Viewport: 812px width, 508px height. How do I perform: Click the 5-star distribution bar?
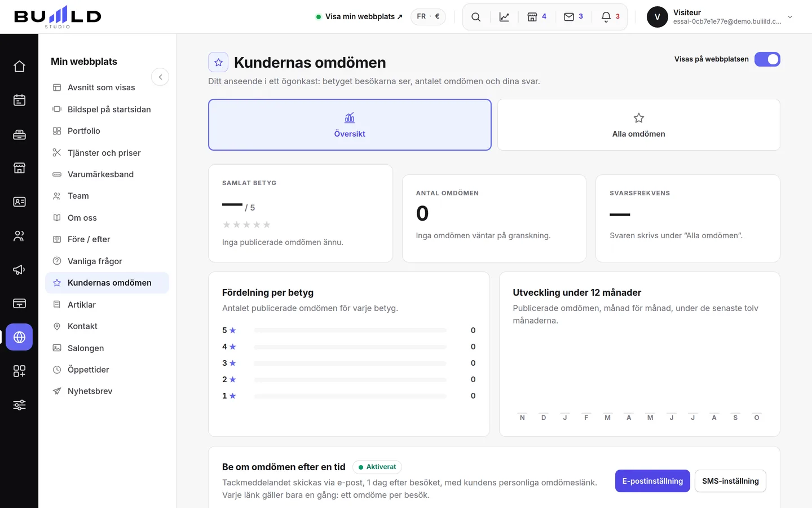click(350, 330)
